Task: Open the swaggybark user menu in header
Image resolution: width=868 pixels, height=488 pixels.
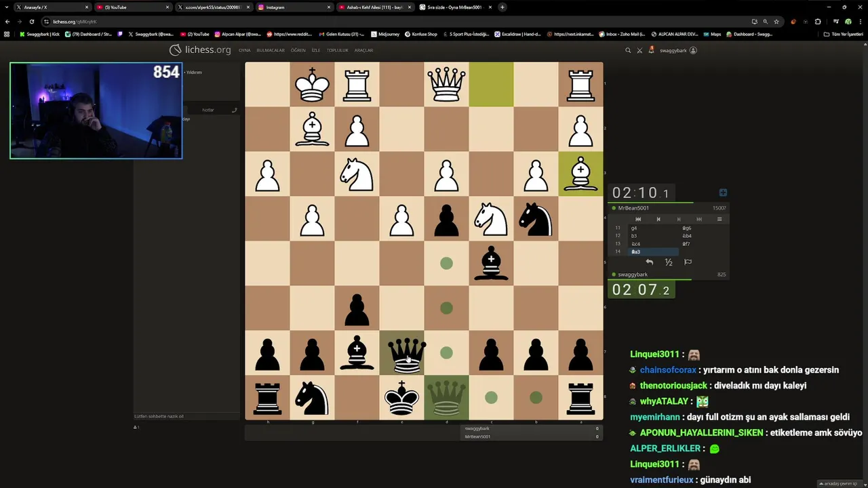Action: [678, 50]
